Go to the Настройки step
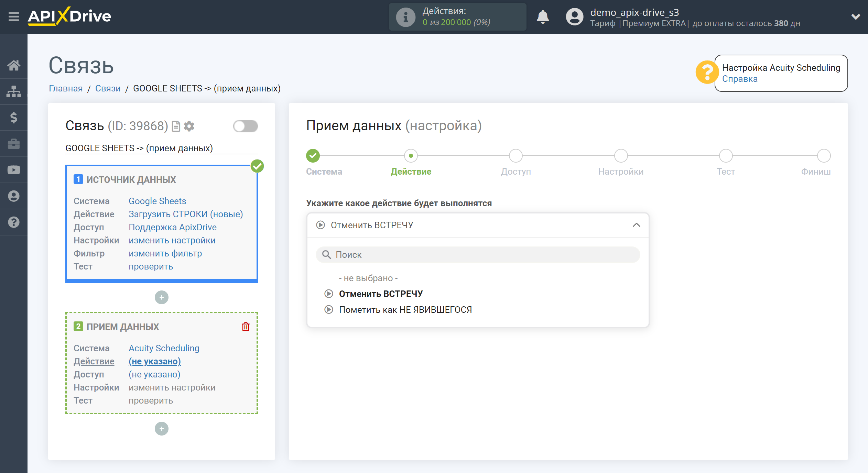 point(621,156)
